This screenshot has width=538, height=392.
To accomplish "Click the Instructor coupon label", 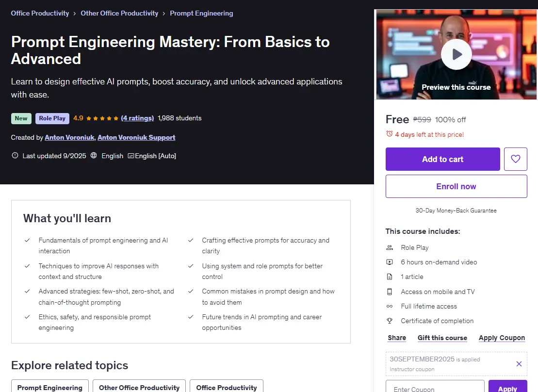I will click(412, 369).
